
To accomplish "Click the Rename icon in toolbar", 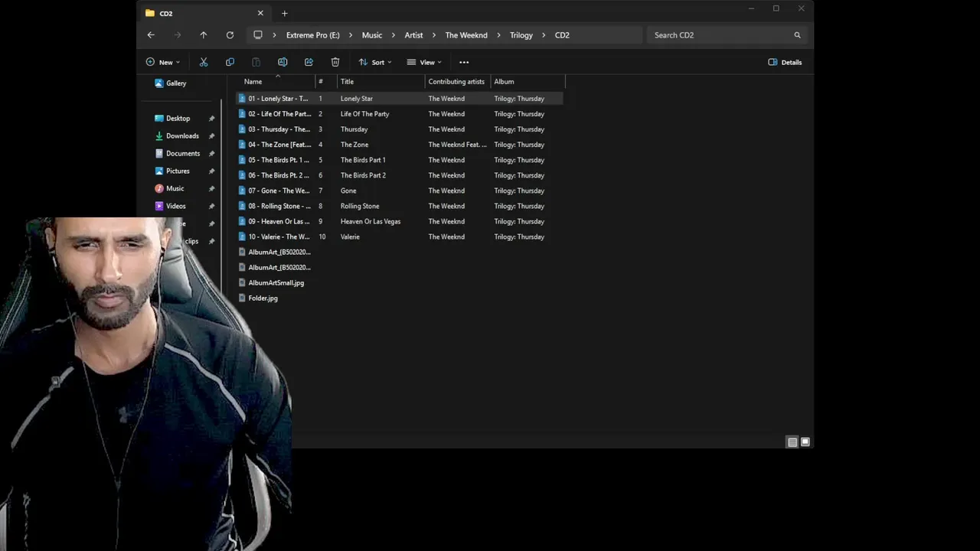I will [x=283, y=62].
